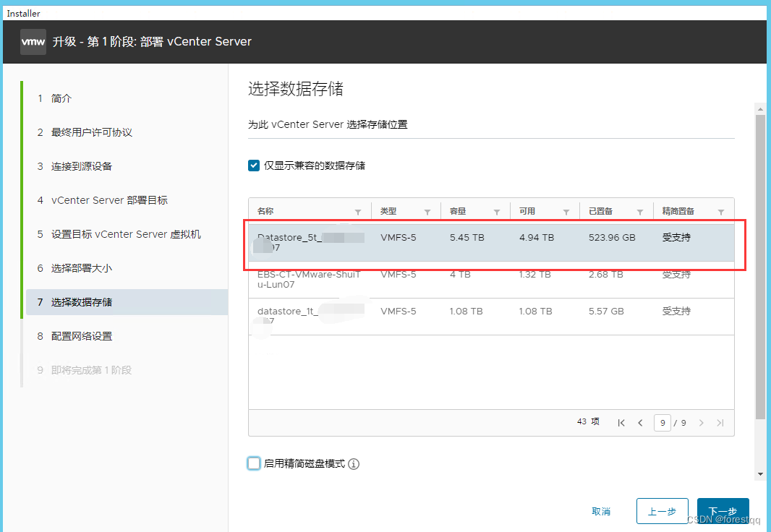Select the datastore_1t row
Screen dimensions: 771x532
491,317
